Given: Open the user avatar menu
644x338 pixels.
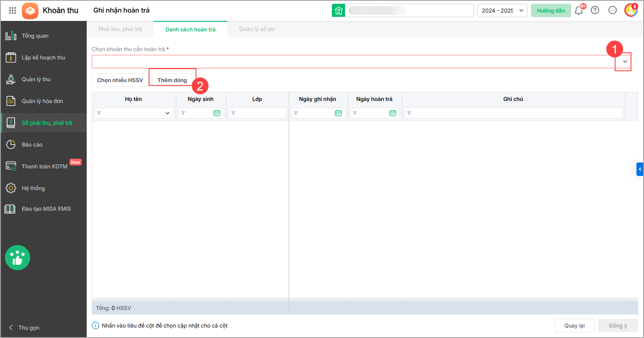Looking at the screenshot, I should [631, 10].
